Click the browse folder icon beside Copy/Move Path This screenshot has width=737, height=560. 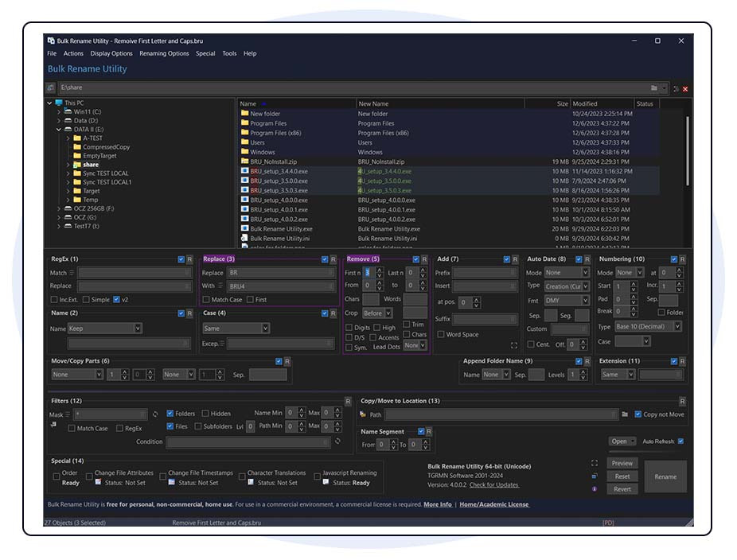point(625,414)
